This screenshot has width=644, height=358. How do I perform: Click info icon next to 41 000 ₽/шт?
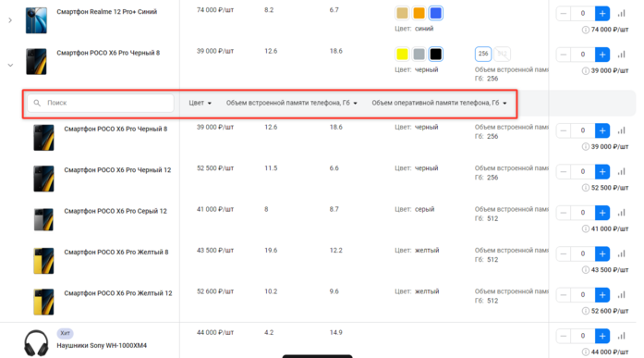(x=585, y=228)
